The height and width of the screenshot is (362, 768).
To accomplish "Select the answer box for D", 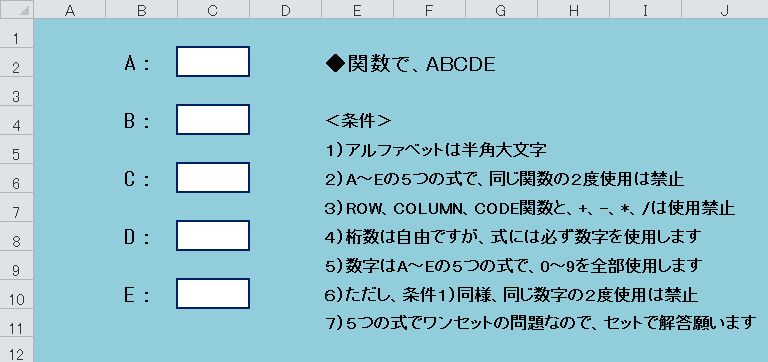I will pos(213,236).
